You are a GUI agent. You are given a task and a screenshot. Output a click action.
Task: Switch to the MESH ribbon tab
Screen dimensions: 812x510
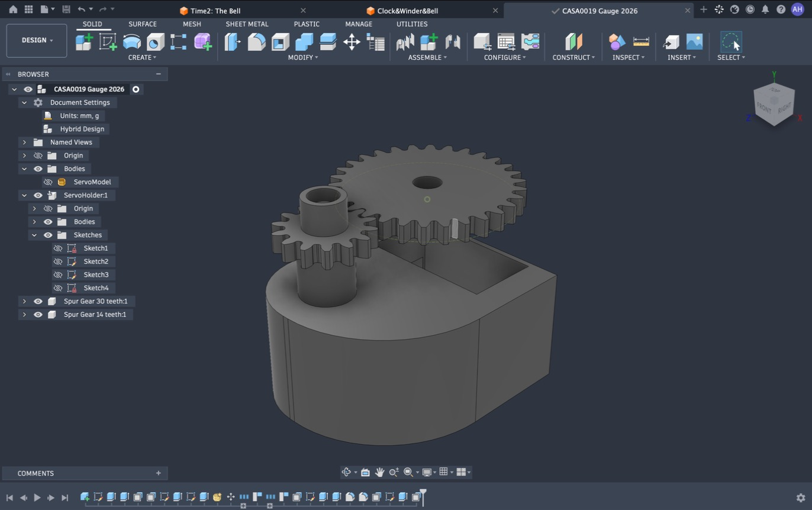[192, 24]
